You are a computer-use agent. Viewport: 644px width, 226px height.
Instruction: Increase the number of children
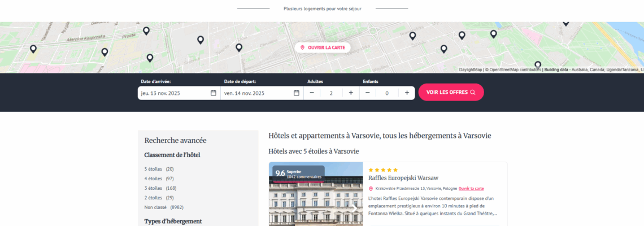(x=407, y=93)
